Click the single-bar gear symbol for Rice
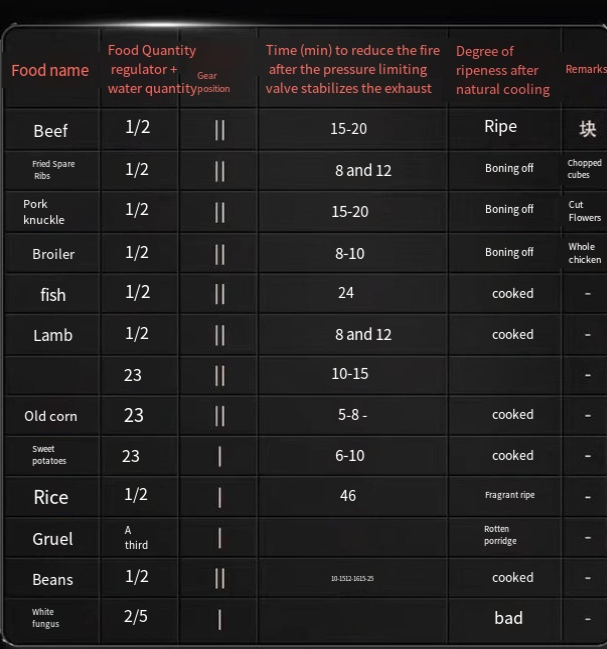Viewport: 607px width, 649px height. [220, 498]
